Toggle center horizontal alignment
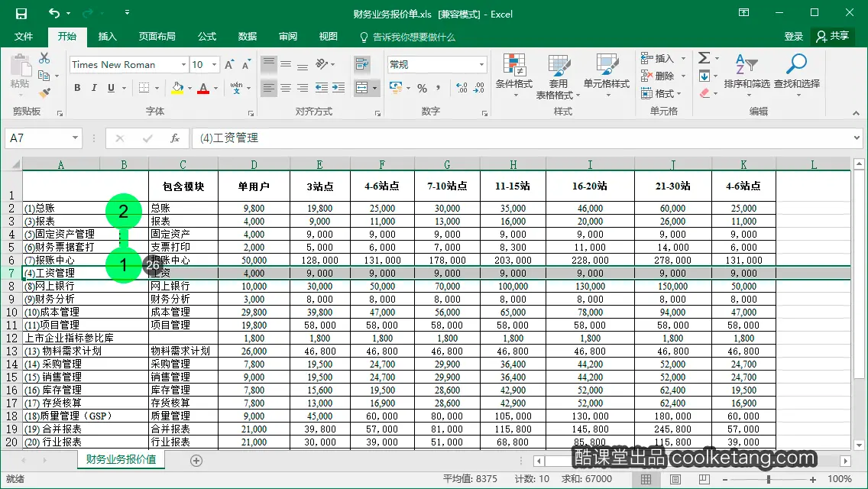The image size is (868, 489). point(286,88)
